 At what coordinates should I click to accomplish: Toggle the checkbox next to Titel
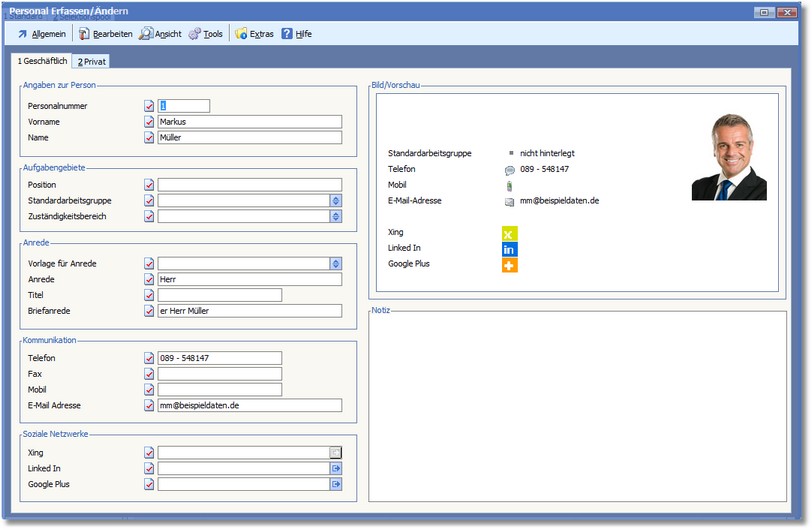coord(149,295)
